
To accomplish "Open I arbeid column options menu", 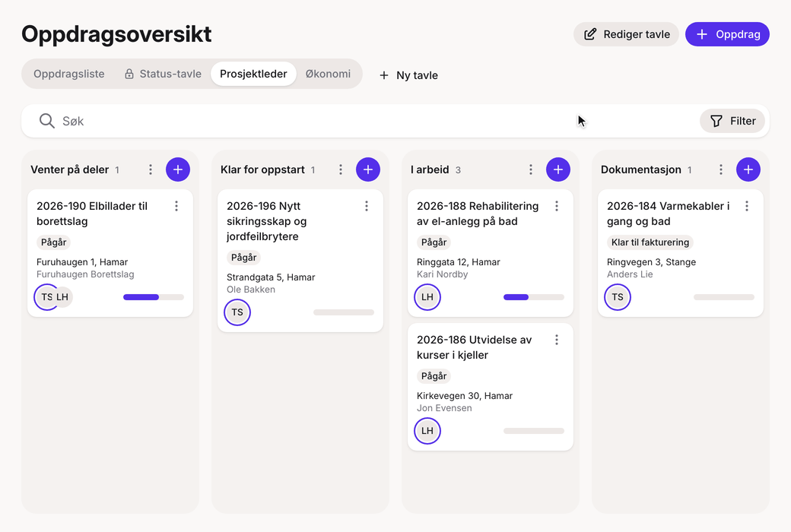I will coord(531,169).
